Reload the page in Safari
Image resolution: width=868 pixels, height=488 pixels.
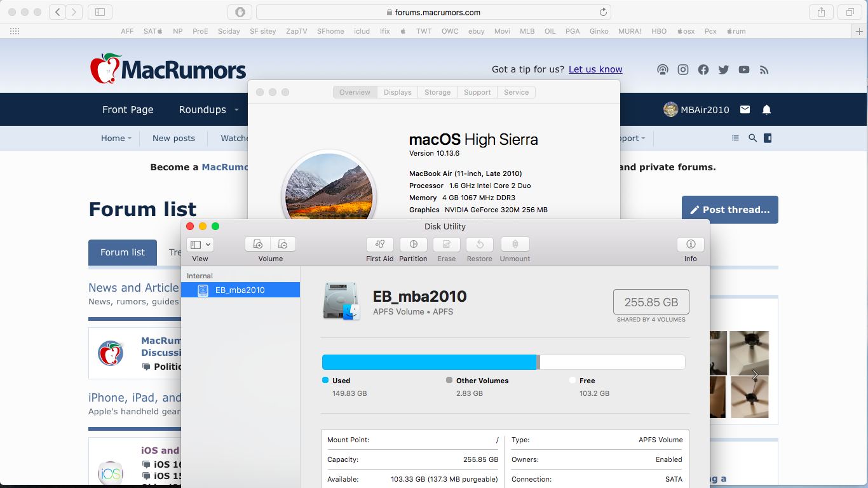[x=603, y=12]
